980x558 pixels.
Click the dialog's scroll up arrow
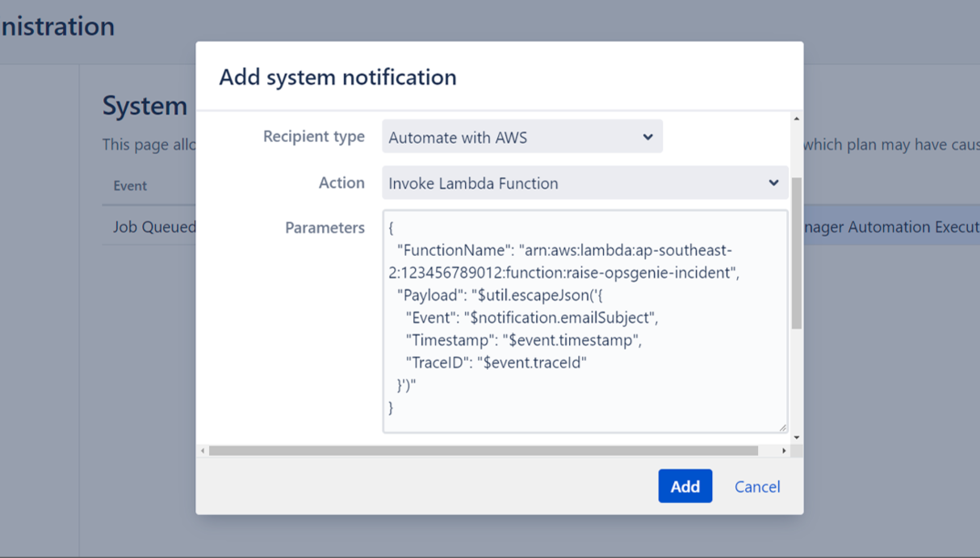click(x=797, y=119)
